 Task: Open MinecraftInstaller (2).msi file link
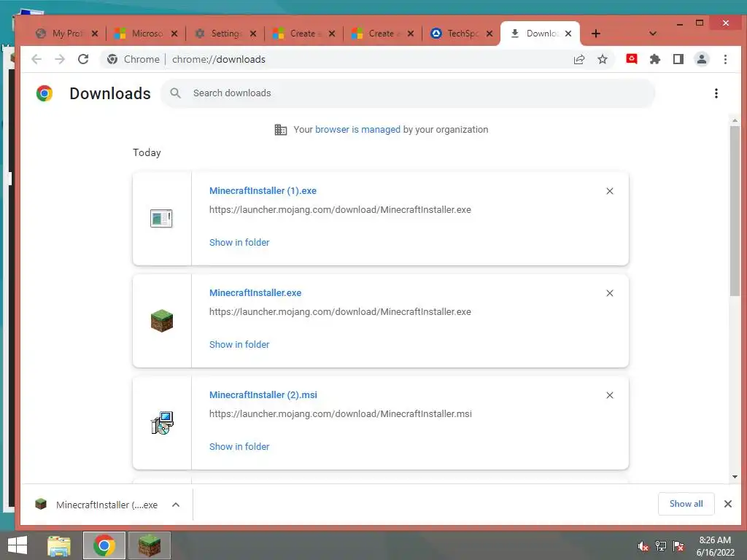(263, 395)
